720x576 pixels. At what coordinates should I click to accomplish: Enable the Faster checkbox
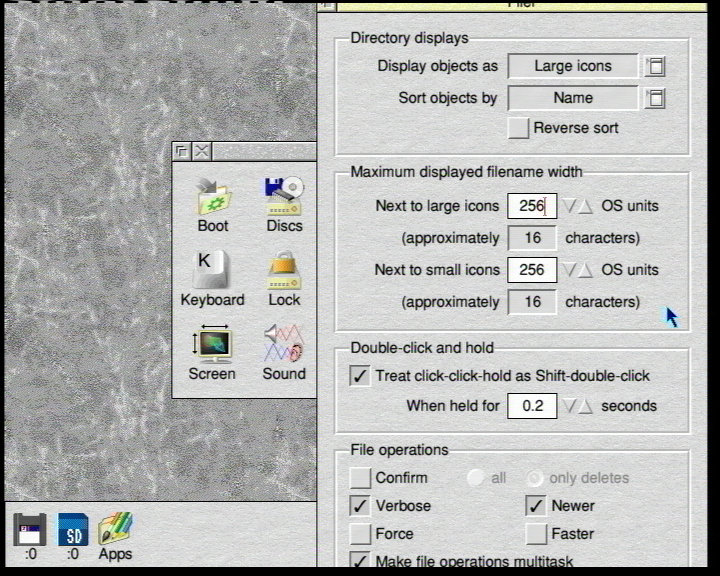(536, 534)
